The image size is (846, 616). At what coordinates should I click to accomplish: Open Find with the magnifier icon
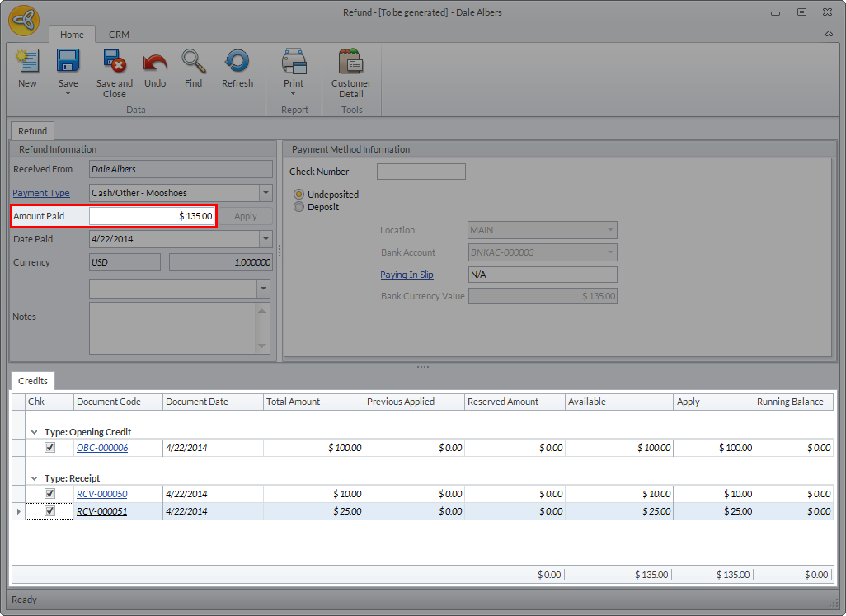click(194, 63)
